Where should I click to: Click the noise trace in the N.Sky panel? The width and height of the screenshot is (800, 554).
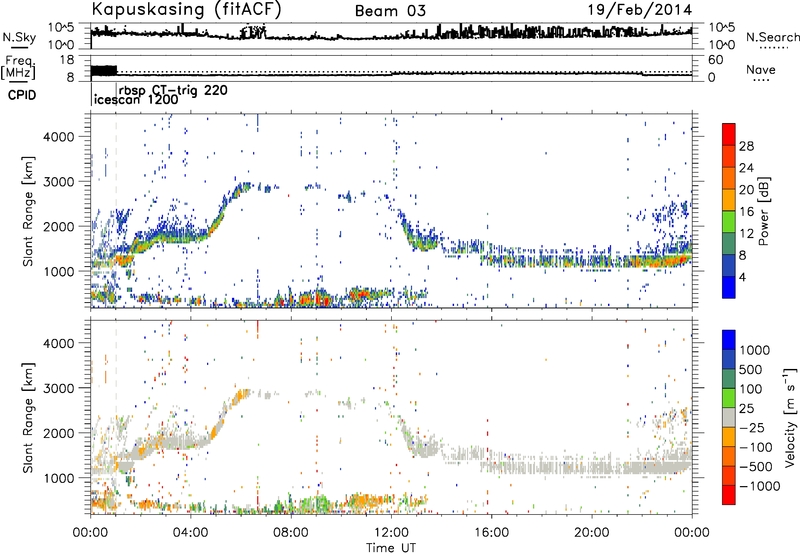[391, 37]
